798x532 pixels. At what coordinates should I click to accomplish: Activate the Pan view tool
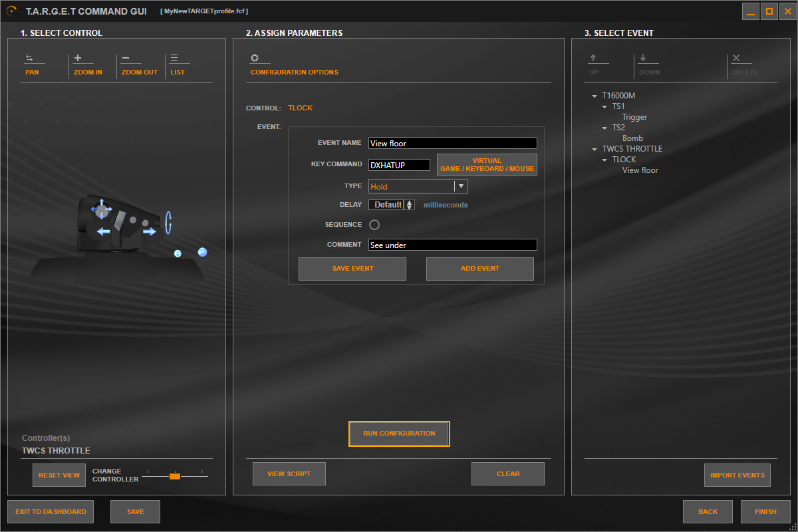tap(32, 65)
